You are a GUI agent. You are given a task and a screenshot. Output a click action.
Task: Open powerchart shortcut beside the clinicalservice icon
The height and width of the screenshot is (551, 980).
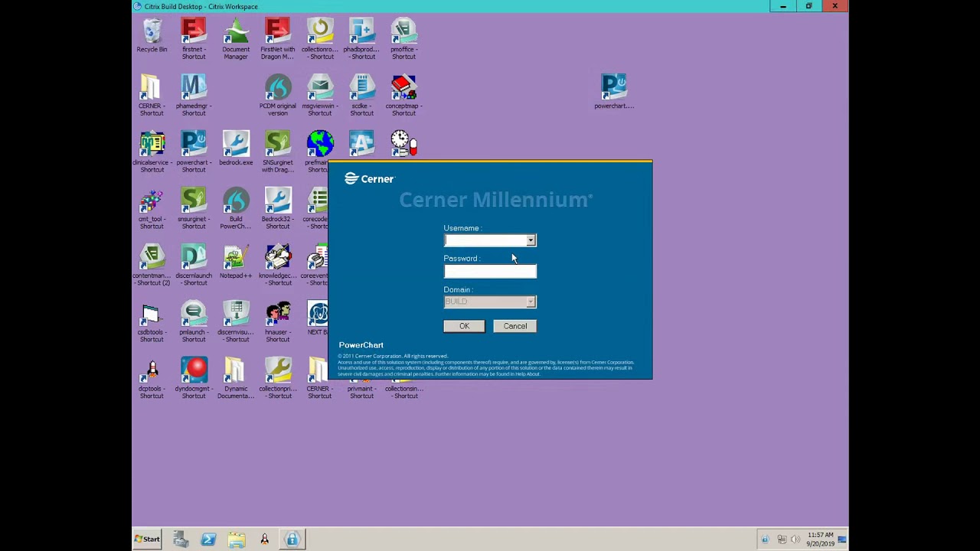pyautogui.click(x=194, y=152)
